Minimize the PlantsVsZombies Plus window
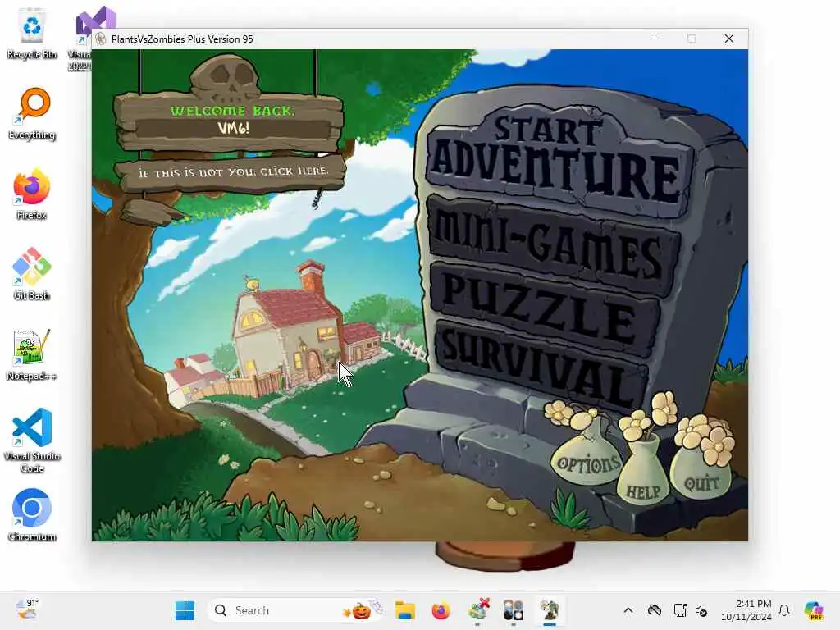840x630 pixels. coord(655,39)
